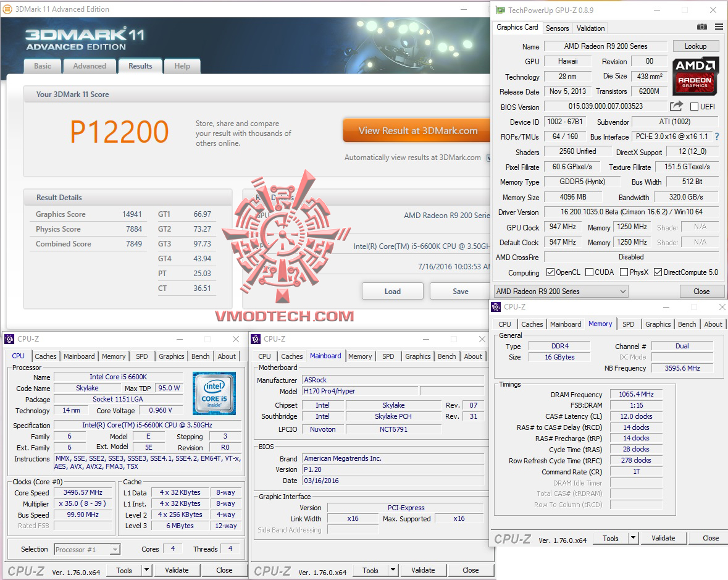Viewport: 728px width, 580px height.
Task: Click the CPU-Z Mainboard window title icon
Action: coord(256,339)
